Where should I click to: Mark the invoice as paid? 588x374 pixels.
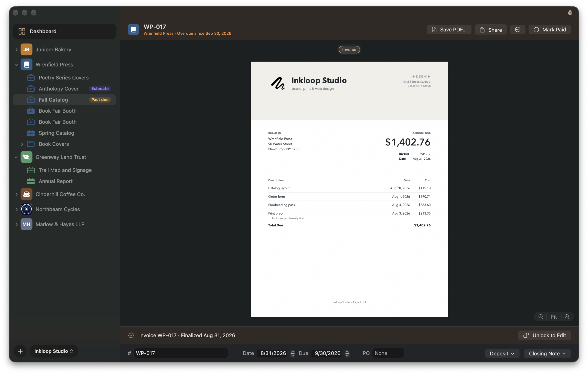click(550, 30)
